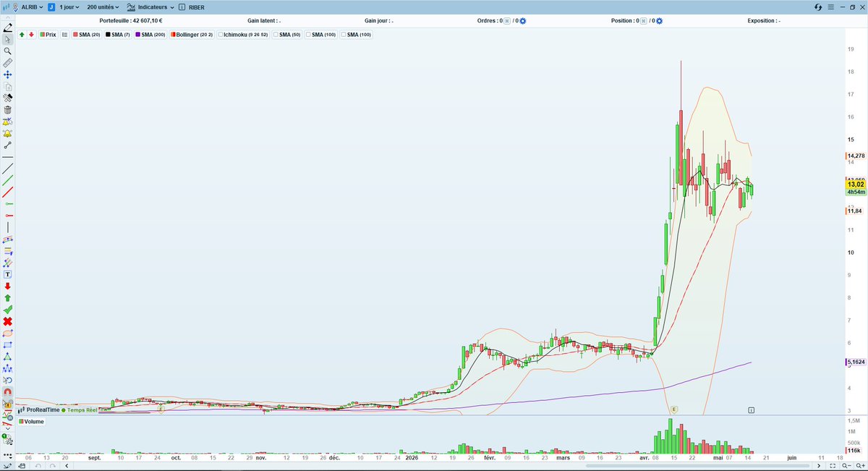The image size is (868, 471).
Task: Click the red down arrow sell button
Action: click(31, 34)
